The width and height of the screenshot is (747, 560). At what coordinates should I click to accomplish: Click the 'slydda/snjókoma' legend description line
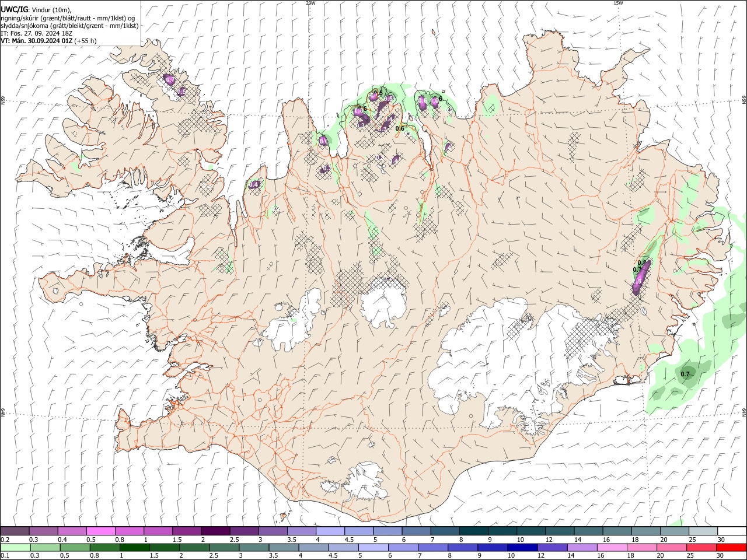point(69,26)
